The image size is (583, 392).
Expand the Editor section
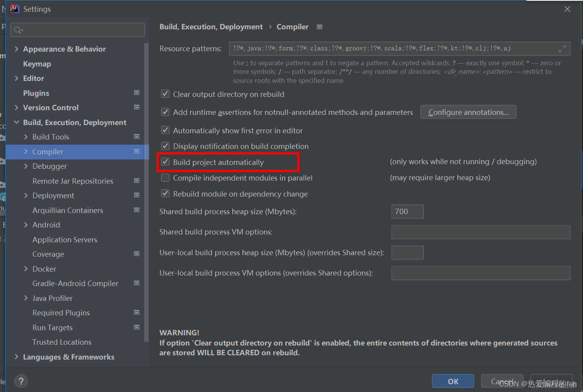pos(16,78)
